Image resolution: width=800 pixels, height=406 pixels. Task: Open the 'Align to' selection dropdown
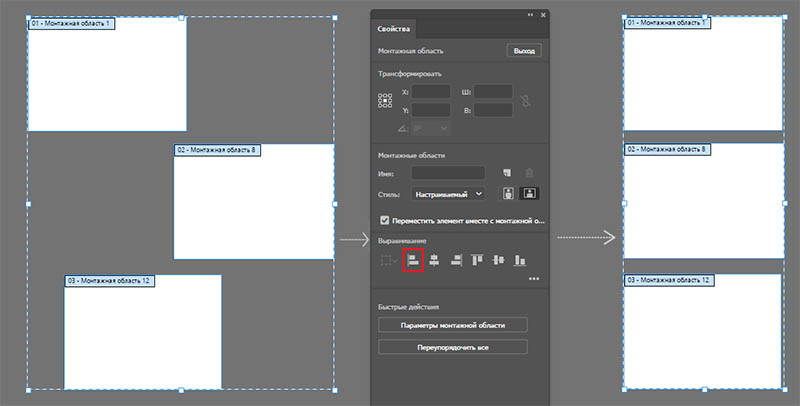pyautogui.click(x=389, y=260)
